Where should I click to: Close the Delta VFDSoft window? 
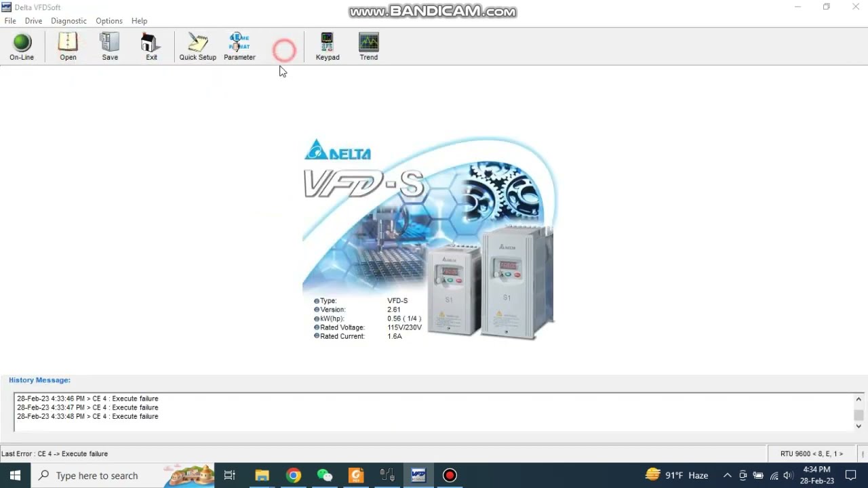[855, 7]
